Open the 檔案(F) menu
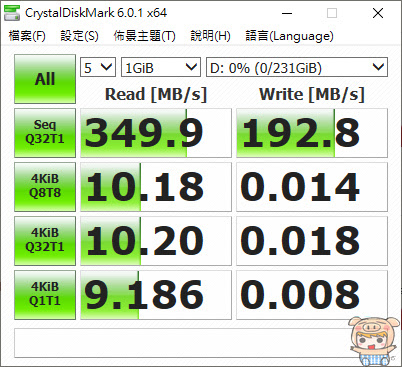402x367 pixels. (27, 36)
